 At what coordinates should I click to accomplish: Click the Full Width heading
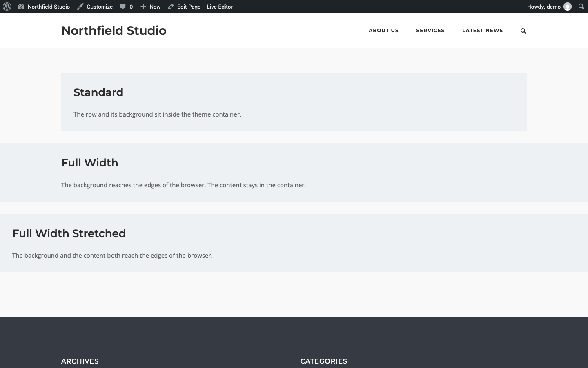90,163
